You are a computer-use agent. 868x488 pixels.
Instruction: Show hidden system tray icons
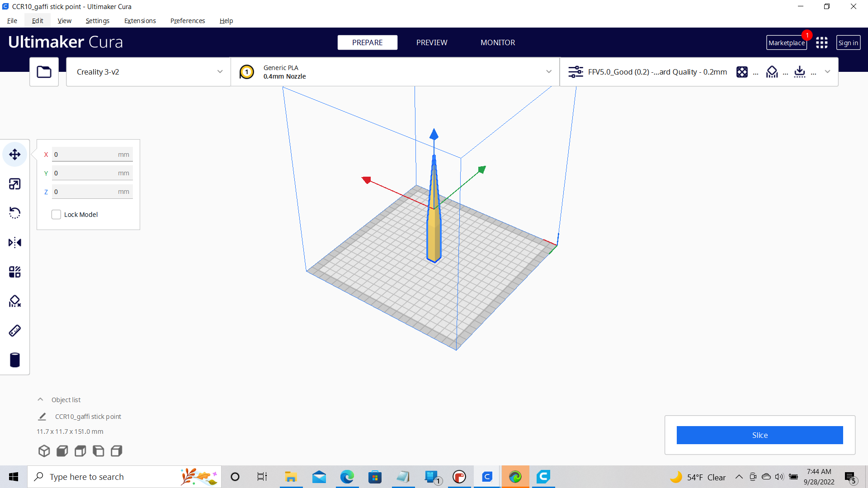tap(739, 477)
